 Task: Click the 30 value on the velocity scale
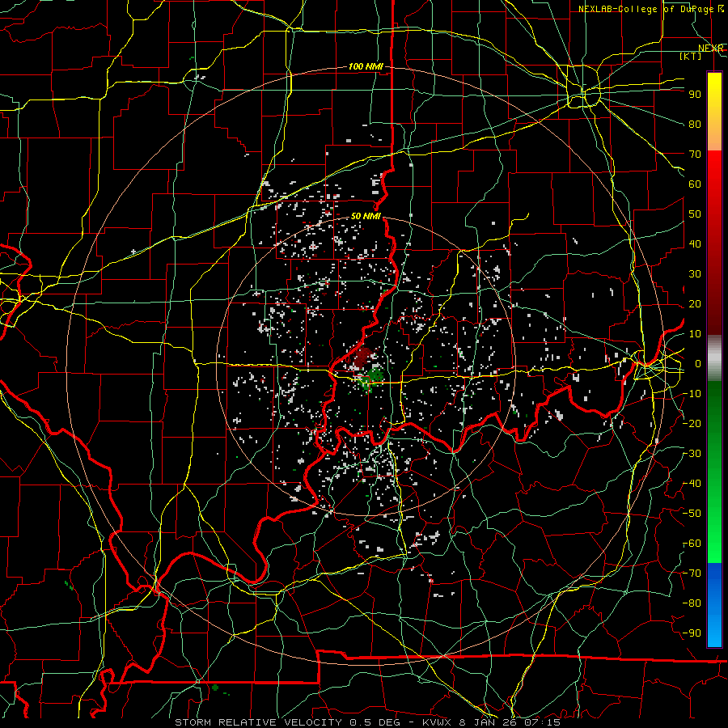(x=695, y=274)
